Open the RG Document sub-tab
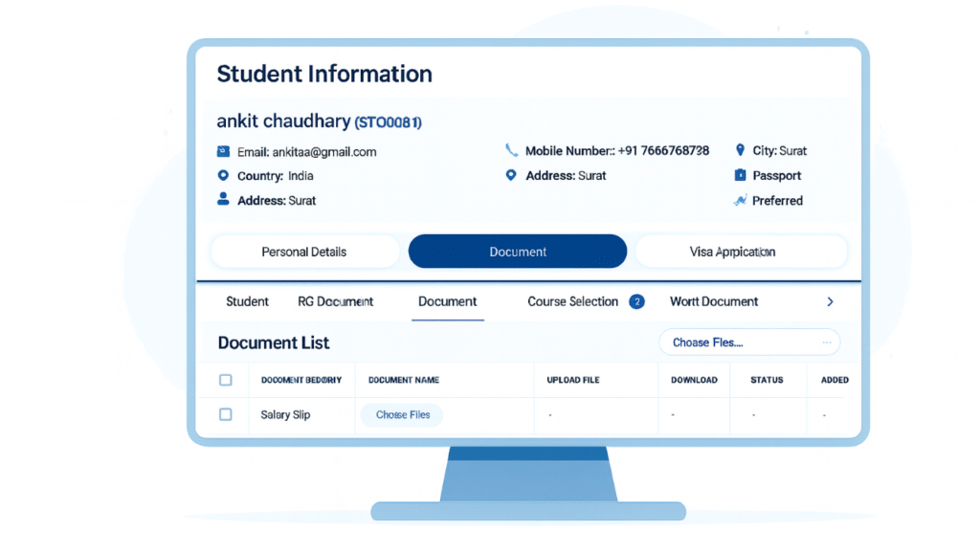The image size is (980, 551). pos(335,301)
